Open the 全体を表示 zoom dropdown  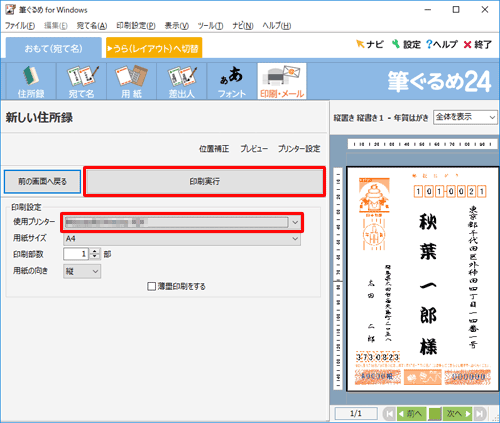click(x=465, y=117)
